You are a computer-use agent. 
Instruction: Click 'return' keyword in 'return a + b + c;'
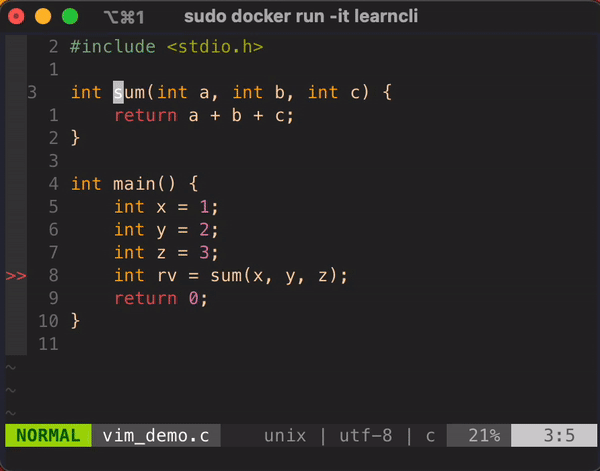pyautogui.click(x=146, y=116)
